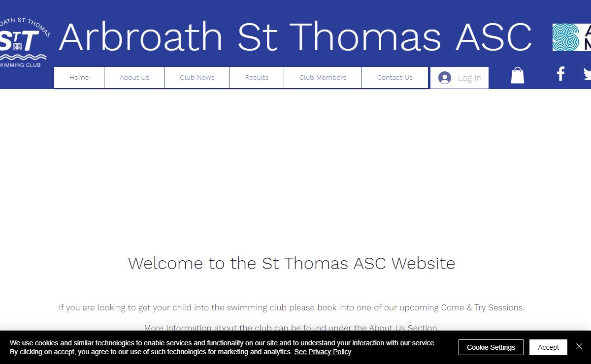Click the user avatar icon beside Log In

445,78
